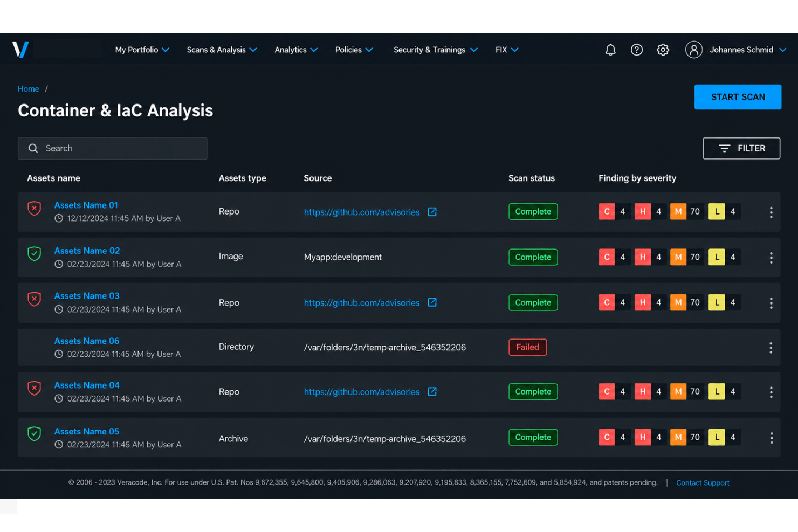Click the Failed status badge for Assets Name 06
This screenshot has height=532, width=798.
(x=528, y=347)
